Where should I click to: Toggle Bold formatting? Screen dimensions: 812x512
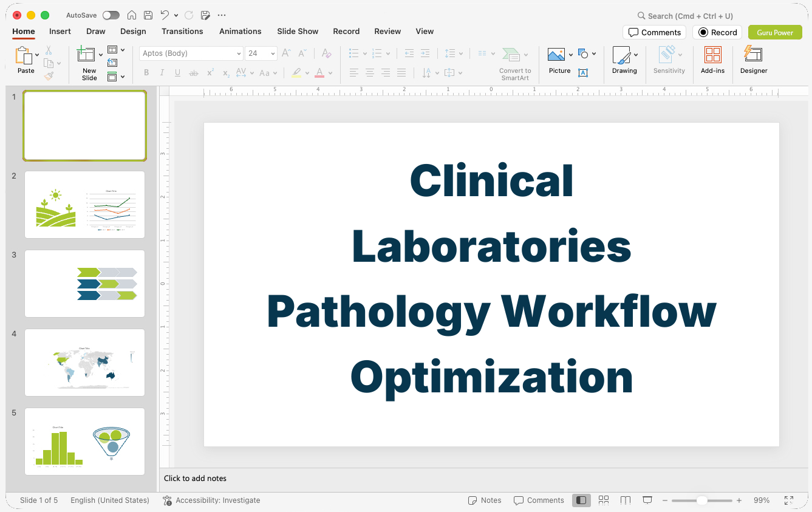146,73
